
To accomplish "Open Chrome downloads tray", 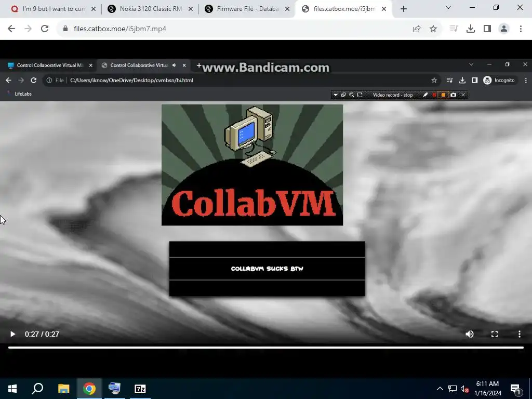I will (471, 29).
